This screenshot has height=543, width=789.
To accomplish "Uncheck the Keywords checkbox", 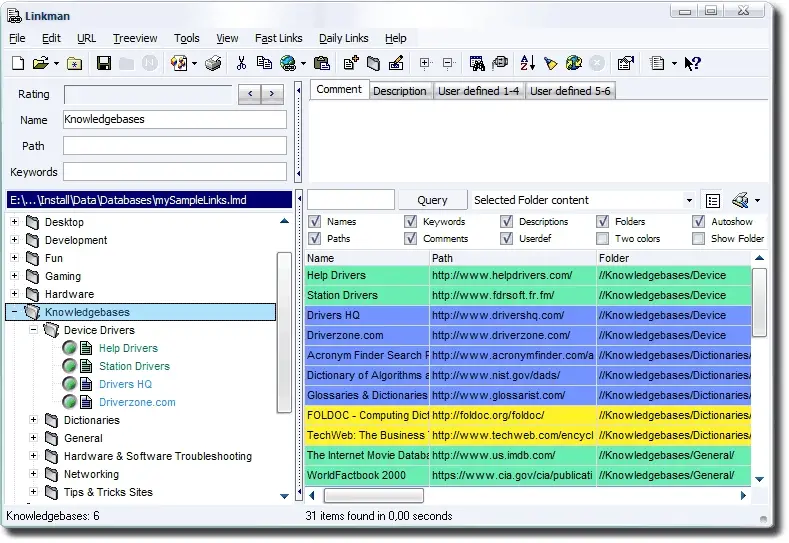I will (411, 222).
